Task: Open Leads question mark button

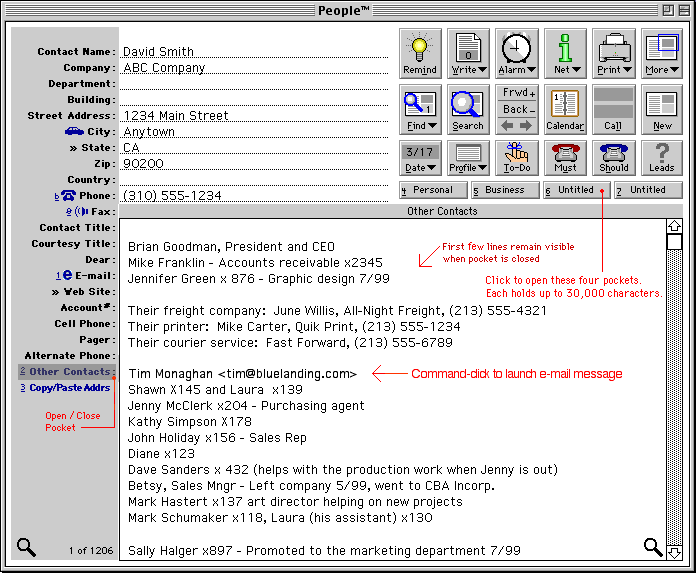Action: tap(662, 158)
